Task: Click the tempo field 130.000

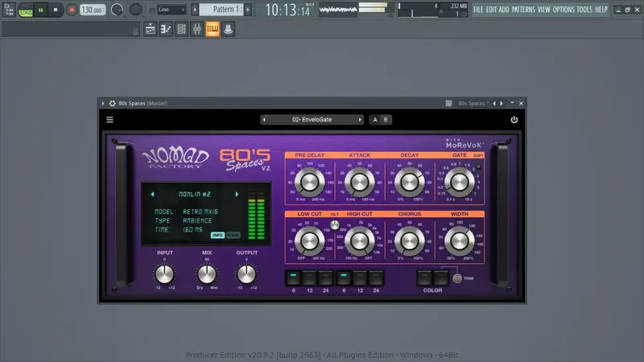Action: click(x=93, y=10)
